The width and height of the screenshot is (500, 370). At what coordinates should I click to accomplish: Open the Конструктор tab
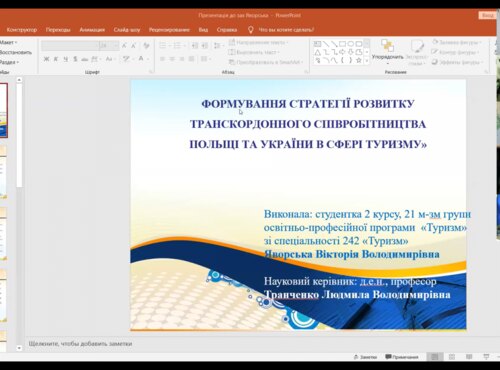22,30
